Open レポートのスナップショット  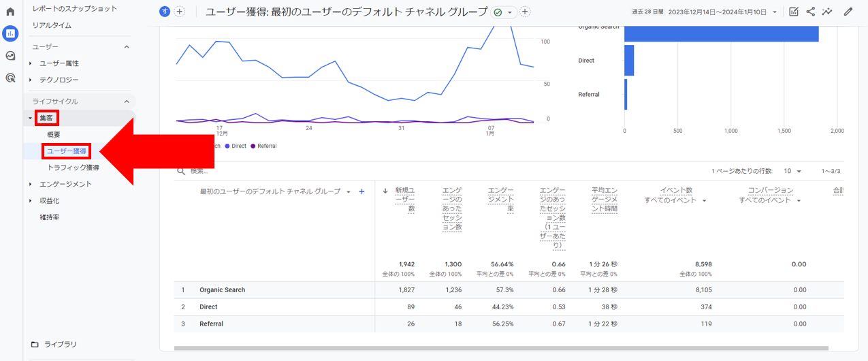pyautogui.click(x=75, y=8)
